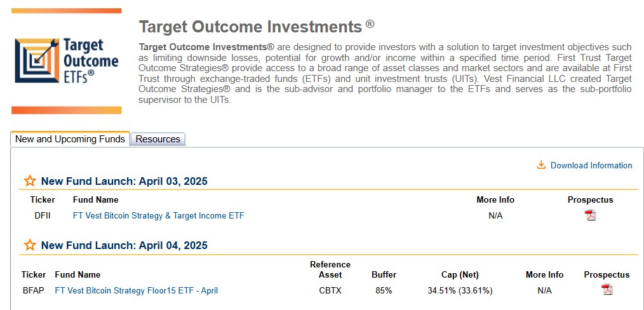This screenshot has width=644, height=310.
Task: Switch to the Resources tab
Action: (x=158, y=139)
